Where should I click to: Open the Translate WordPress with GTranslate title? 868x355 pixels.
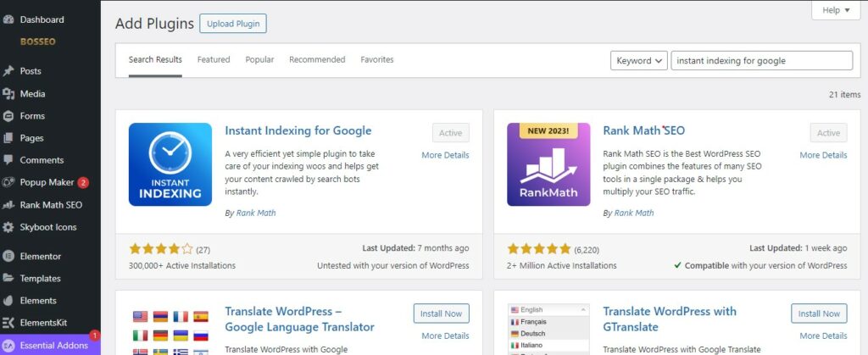click(x=670, y=319)
